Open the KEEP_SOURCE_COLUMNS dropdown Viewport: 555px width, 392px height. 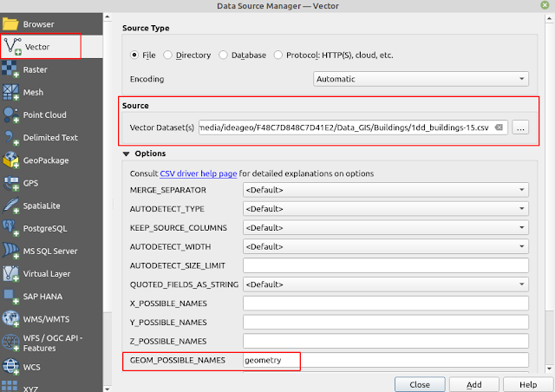pos(386,228)
